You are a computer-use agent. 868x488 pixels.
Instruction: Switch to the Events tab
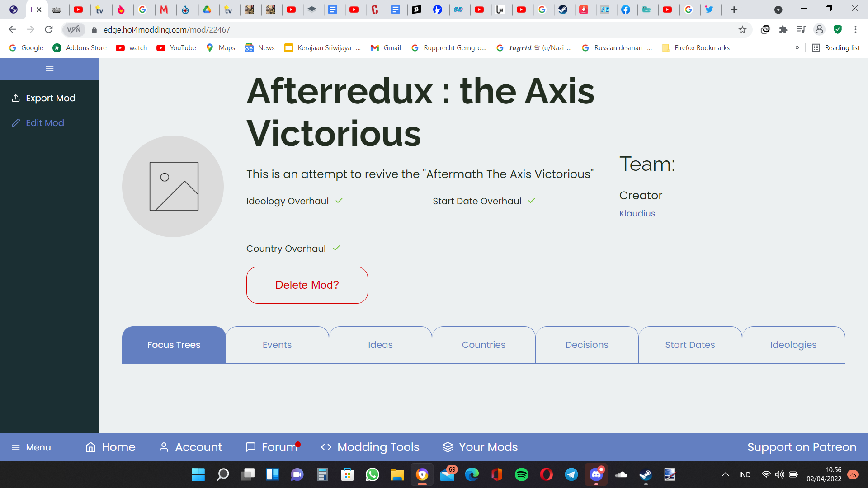click(x=277, y=345)
